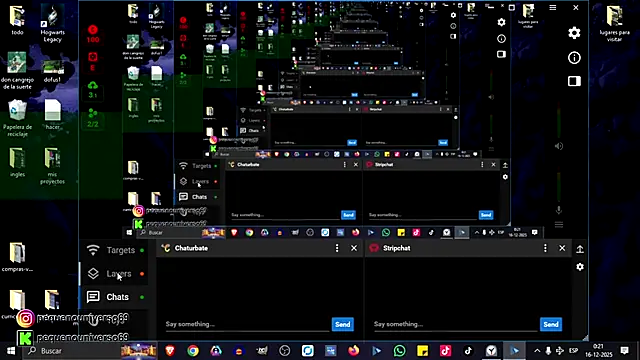Select the 'compras-v...' desktop folder
Viewport: 640px width, 360px height.
click(x=17, y=258)
